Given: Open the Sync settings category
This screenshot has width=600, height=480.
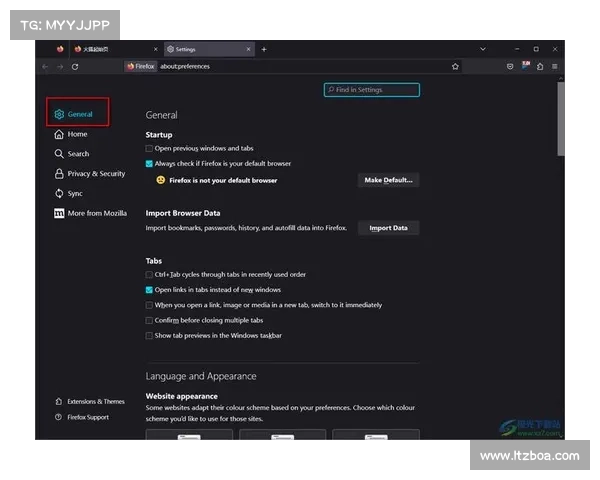Looking at the screenshot, I should coord(75,193).
